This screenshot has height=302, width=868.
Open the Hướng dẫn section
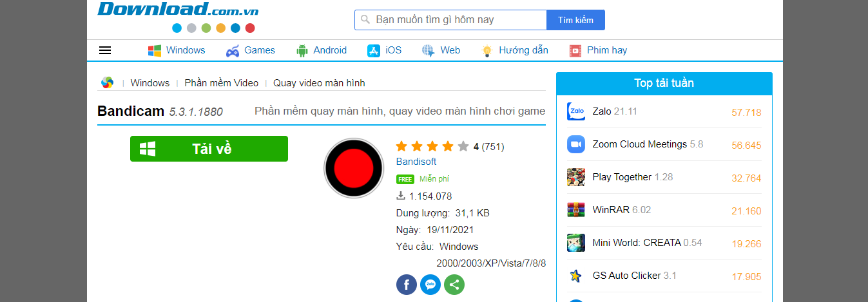click(x=515, y=50)
